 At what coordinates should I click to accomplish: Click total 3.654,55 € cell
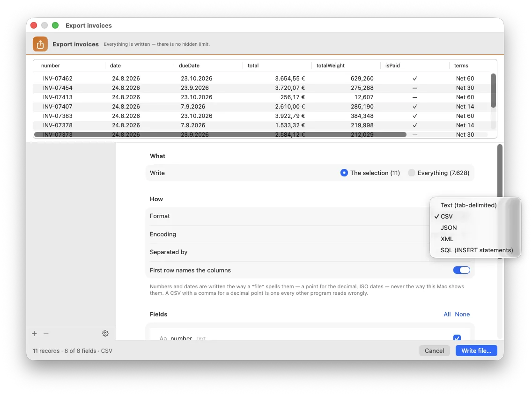(x=290, y=78)
